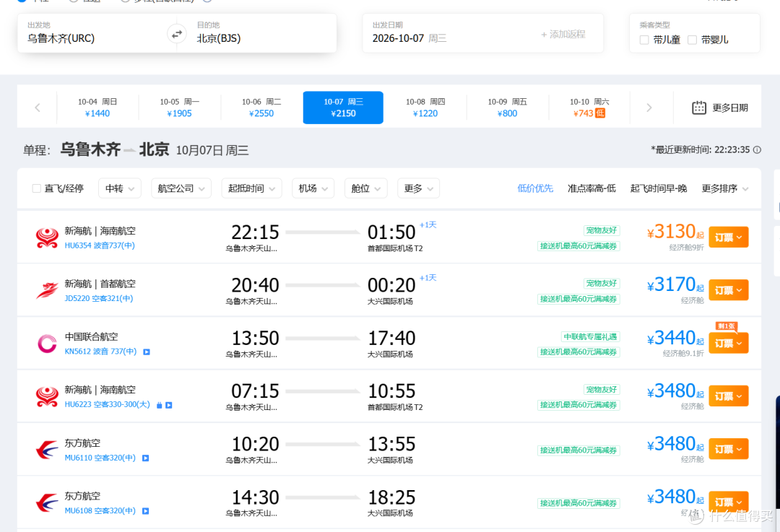The image size is (780, 532).
Task: Sort by 准点率高-低
Action: (x=591, y=188)
